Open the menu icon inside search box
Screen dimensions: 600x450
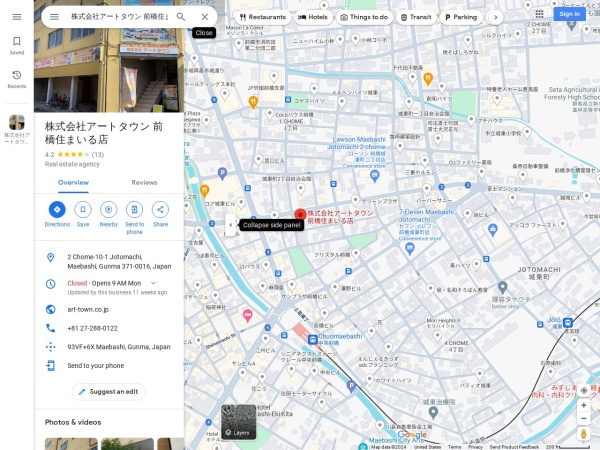click(x=54, y=17)
